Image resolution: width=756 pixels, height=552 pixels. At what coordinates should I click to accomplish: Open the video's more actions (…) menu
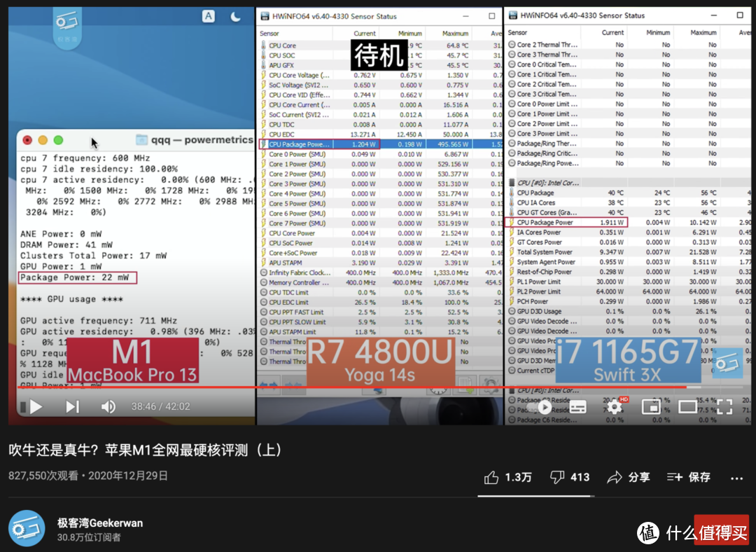736,477
